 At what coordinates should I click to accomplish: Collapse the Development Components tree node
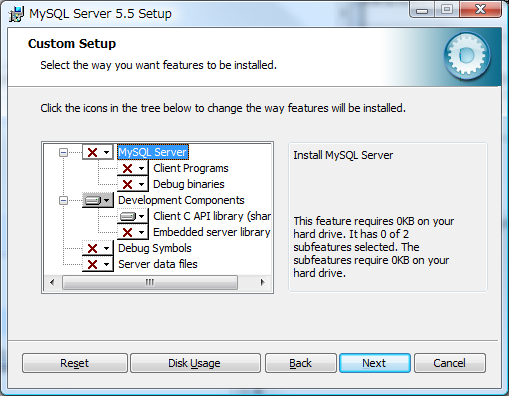63,201
